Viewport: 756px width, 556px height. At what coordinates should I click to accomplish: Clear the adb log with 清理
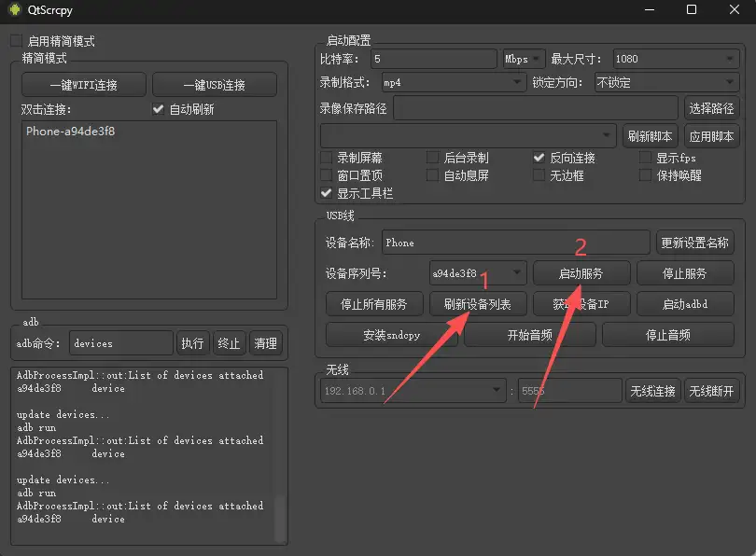(266, 343)
